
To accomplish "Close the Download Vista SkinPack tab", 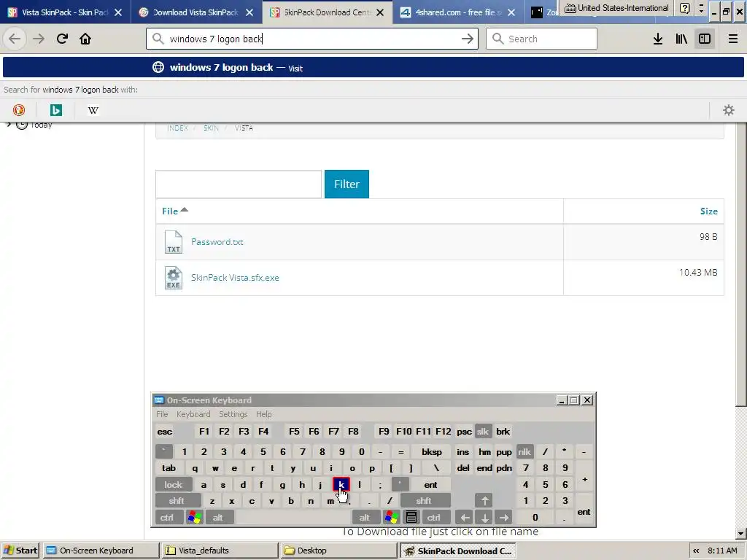I will click(249, 12).
